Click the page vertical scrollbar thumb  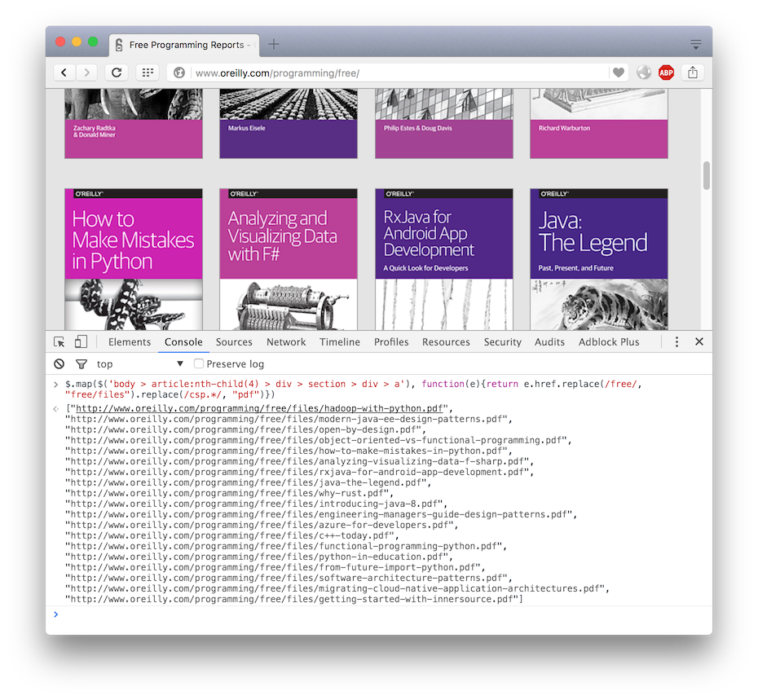pos(707,175)
